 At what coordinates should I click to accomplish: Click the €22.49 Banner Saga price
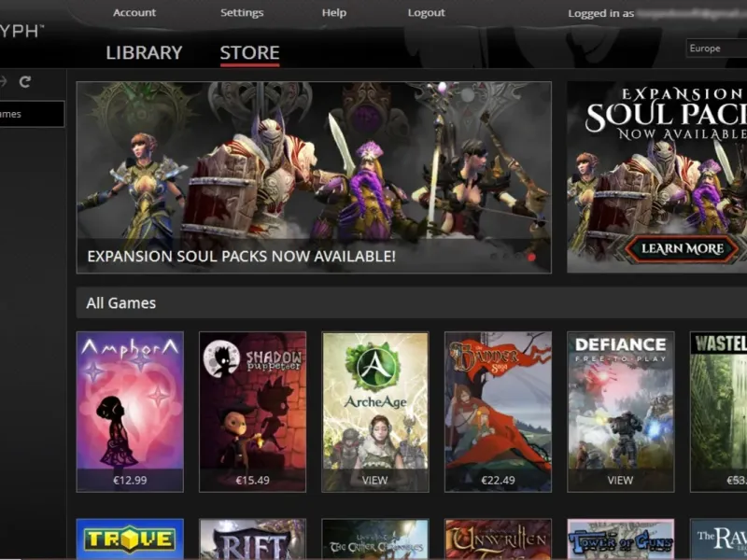[498, 480]
